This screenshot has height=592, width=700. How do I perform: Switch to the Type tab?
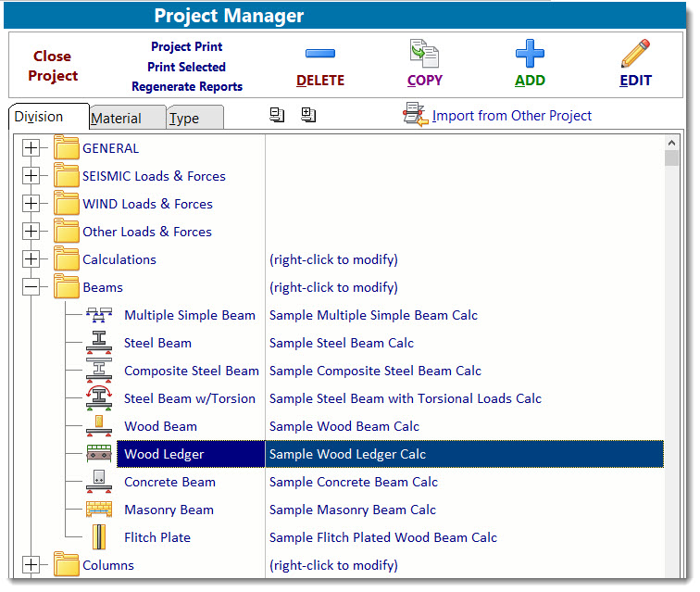(x=184, y=118)
